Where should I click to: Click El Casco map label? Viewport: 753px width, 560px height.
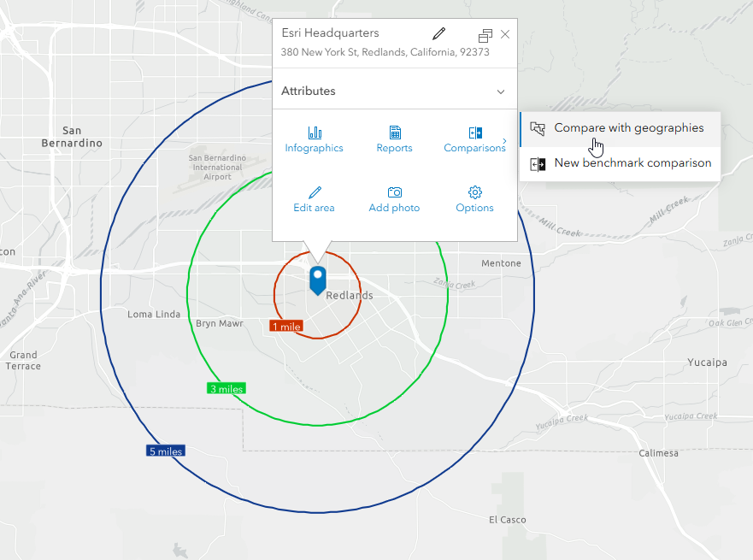(x=507, y=520)
